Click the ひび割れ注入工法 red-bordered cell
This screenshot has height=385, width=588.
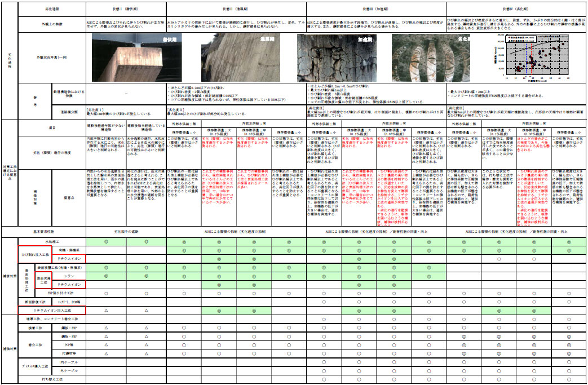pyautogui.click(x=36, y=254)
